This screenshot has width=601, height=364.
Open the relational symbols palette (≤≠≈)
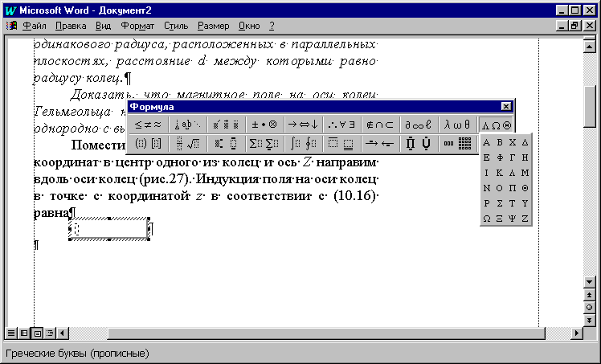149,125
